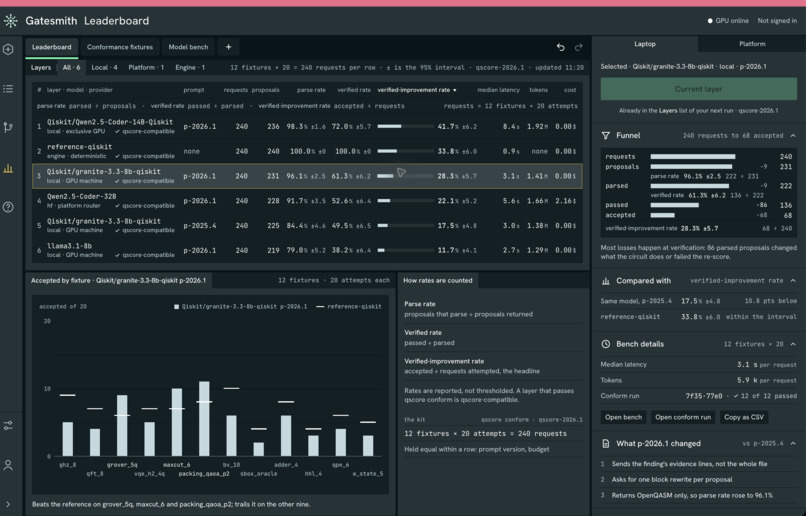Click Not signed in
Image resolution: width=806 pixels, height=516 pixels.
777,21
